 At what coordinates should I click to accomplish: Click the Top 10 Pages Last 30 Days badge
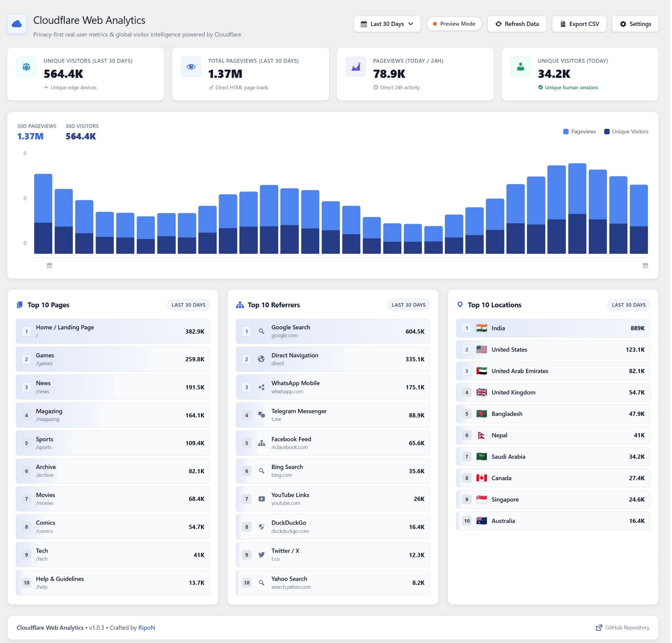click(188, 305)
